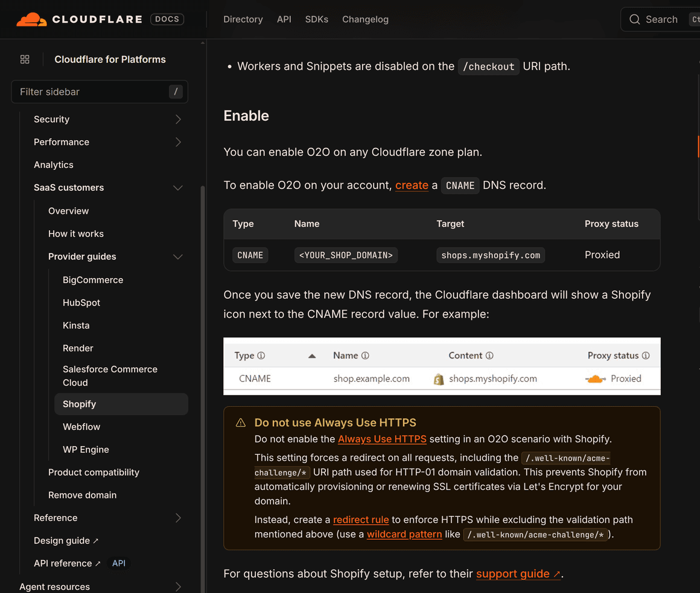Image resolution: width=700 pixels, height=593 pixels.
Task: Expand the Performance section chevron
Action: pyautogui.click(x=178, y=142)
